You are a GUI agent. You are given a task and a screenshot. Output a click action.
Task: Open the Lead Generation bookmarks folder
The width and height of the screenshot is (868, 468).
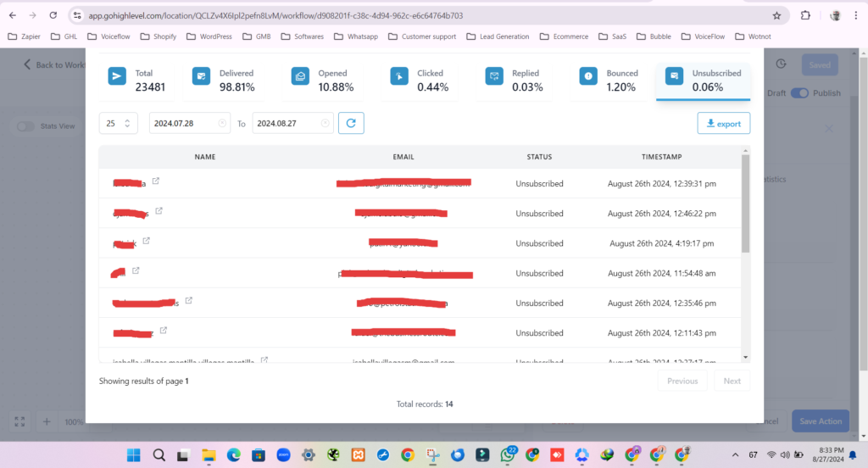point(498,36)
